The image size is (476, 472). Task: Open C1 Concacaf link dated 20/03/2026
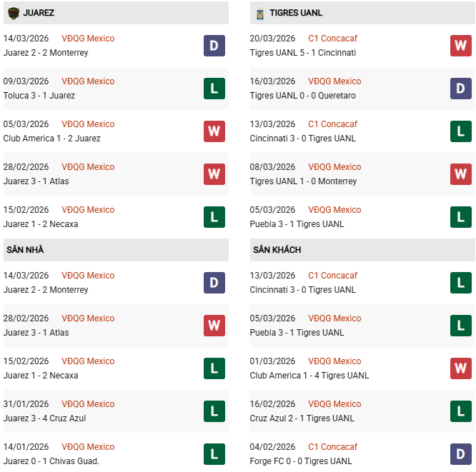tap(332, 39)
